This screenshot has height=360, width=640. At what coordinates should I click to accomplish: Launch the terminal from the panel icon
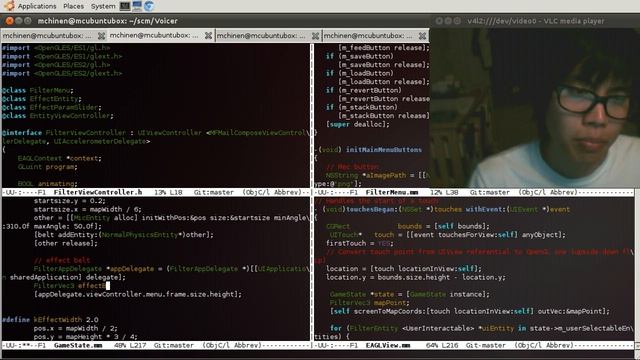click(x=125, y=6)
